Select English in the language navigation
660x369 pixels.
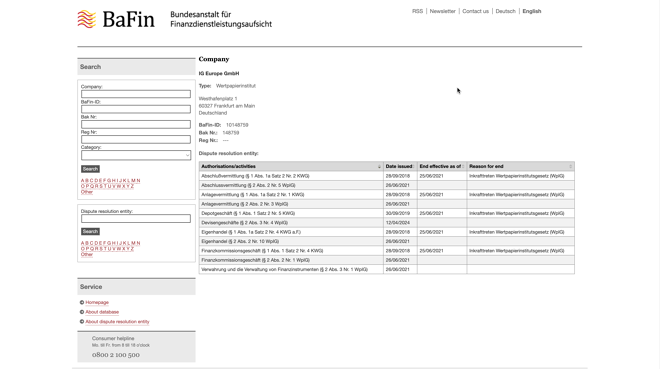point(532,11)
